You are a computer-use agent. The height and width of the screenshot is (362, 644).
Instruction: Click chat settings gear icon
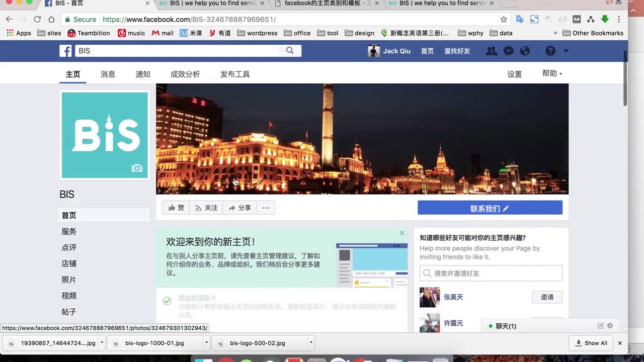pos(610,326)
